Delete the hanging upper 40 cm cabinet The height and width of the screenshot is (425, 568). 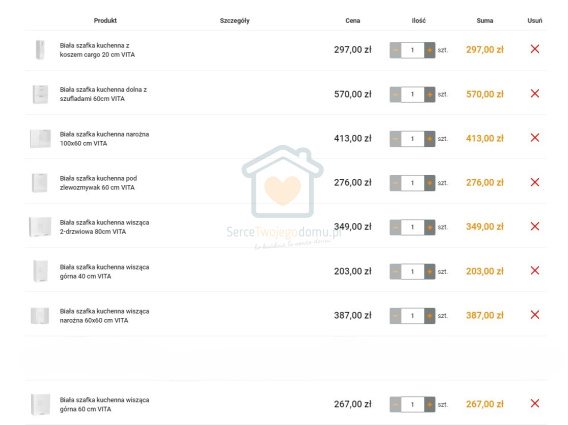pos(535,271)
